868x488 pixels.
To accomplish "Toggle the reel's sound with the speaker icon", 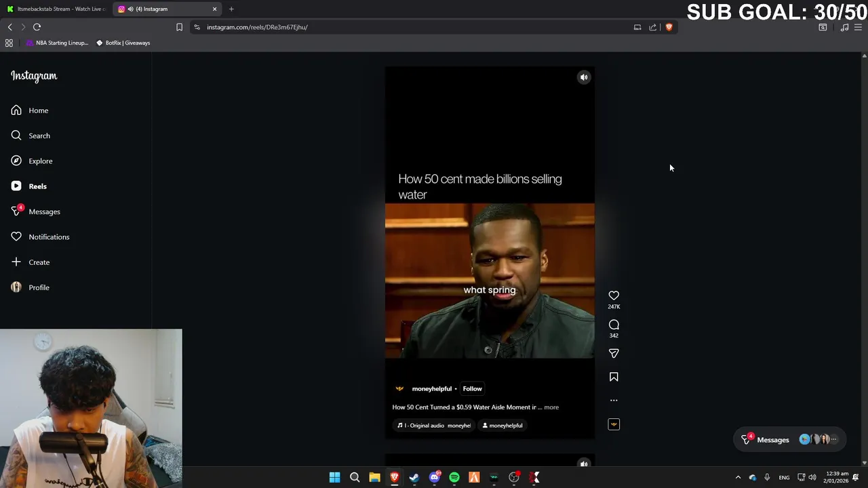I will click(584, 77).
